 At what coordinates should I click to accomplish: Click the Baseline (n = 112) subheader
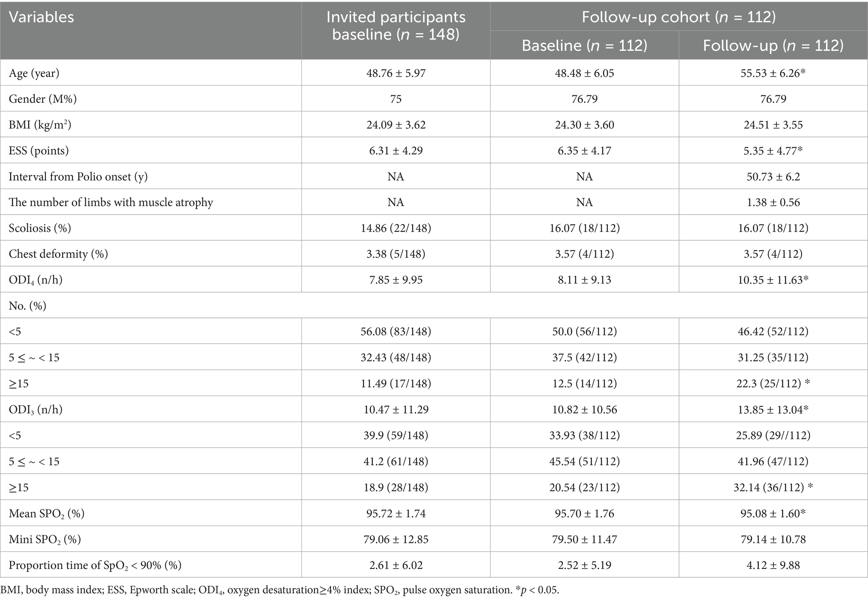[584, 45]
